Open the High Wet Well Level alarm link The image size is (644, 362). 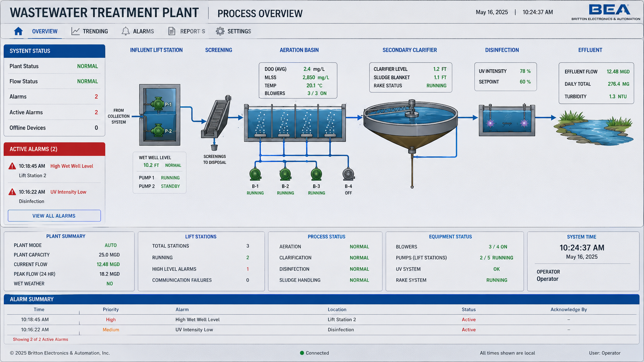72,166
